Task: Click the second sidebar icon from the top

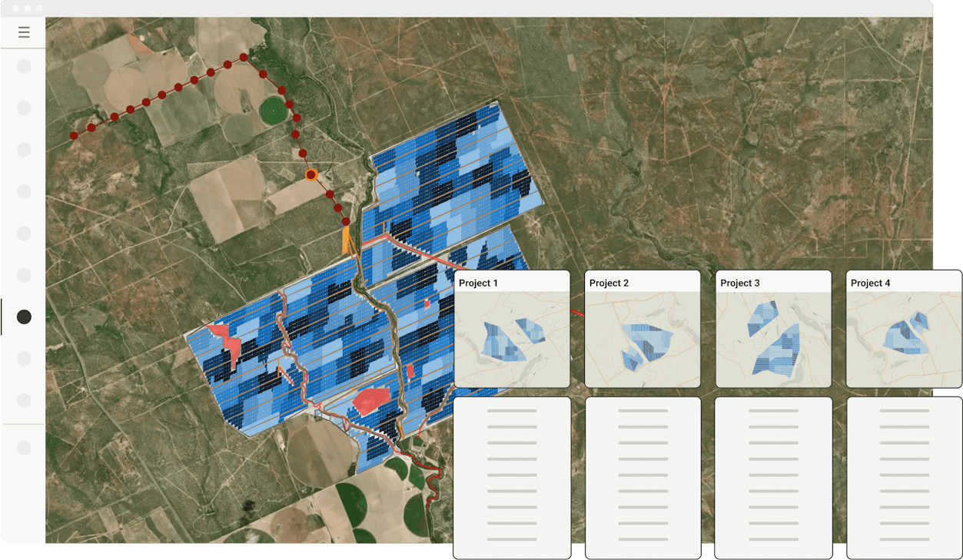Action: pyautogui.click(x=24, y=109)
